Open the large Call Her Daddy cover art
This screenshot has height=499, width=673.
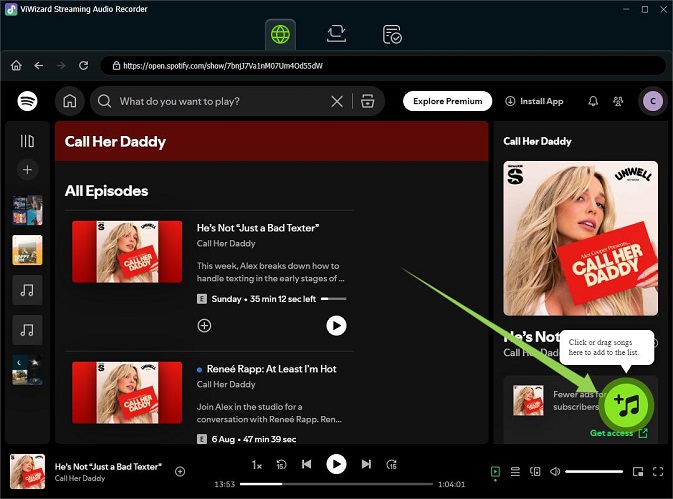click(580, 238)
